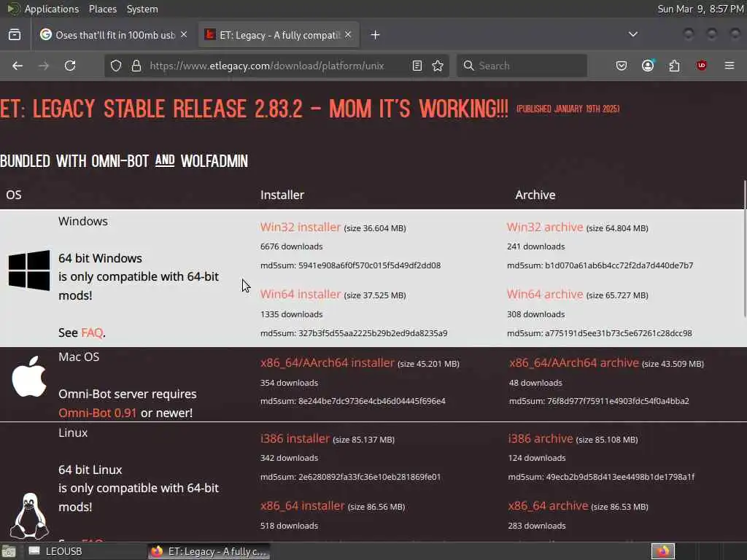Download Win32 archive

(x=545, y=227)
